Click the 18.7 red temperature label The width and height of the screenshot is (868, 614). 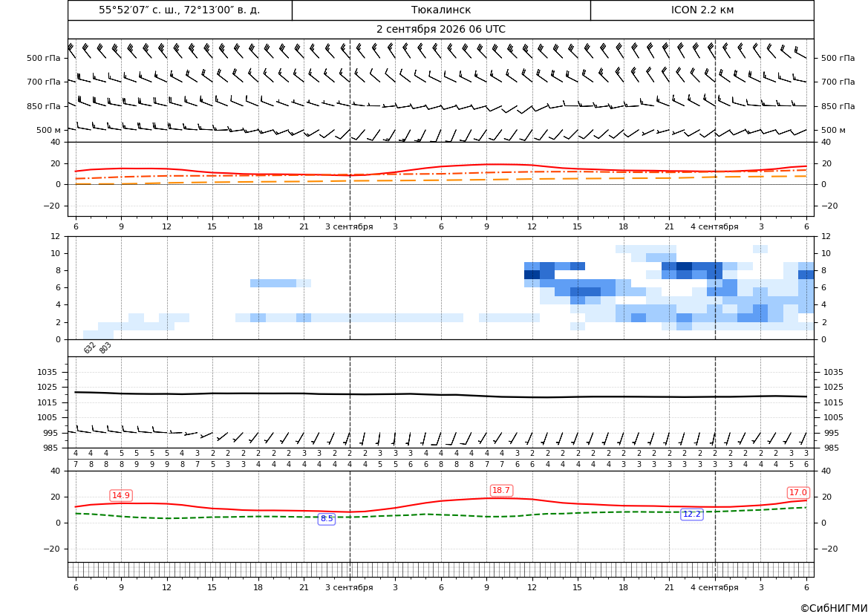pos(501,491)
